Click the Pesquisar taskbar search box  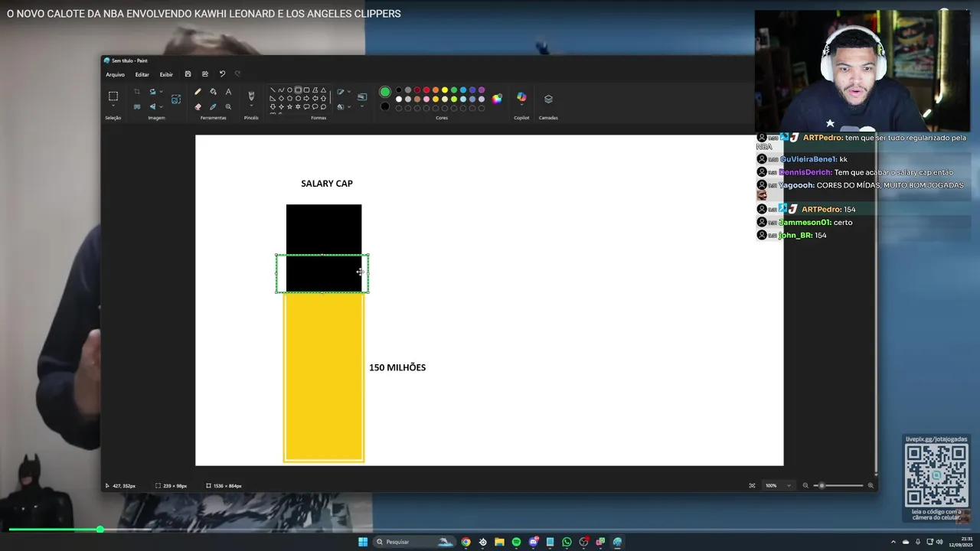[x=414, y=542]
